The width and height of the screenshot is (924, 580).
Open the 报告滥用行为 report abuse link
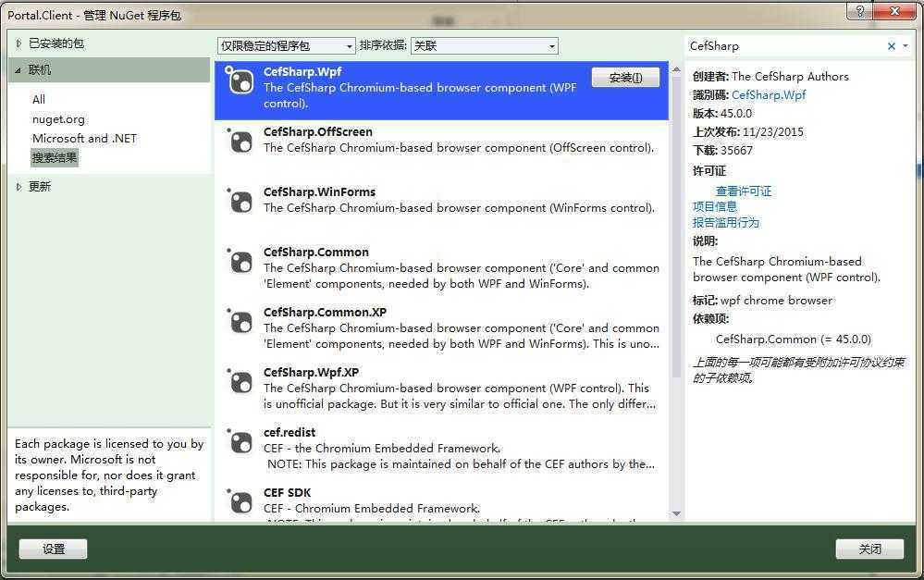726,223
